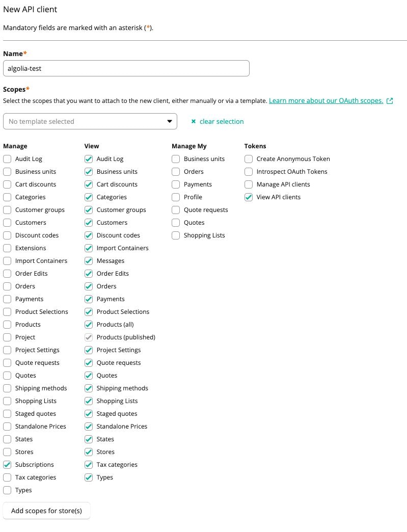The height and width of the screenshot is (532, 407).
Task: Uncheck View API clients
Action: [248, 197]
